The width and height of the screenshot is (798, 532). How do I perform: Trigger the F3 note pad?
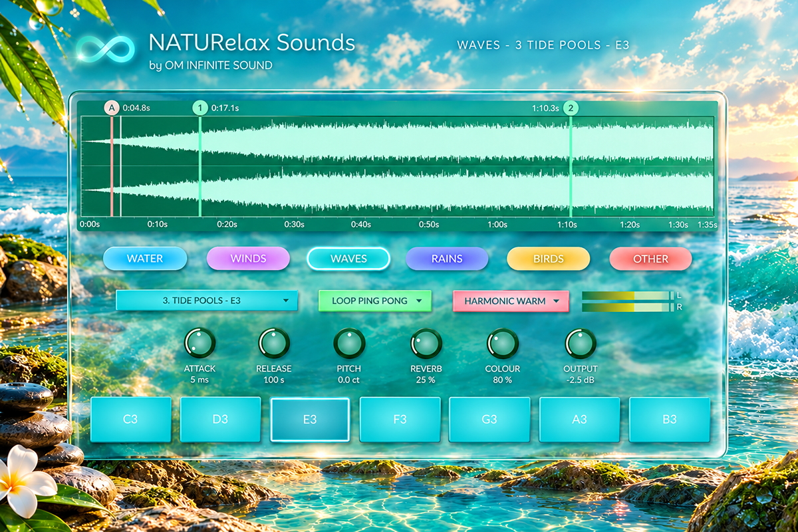tap(400, 420)
